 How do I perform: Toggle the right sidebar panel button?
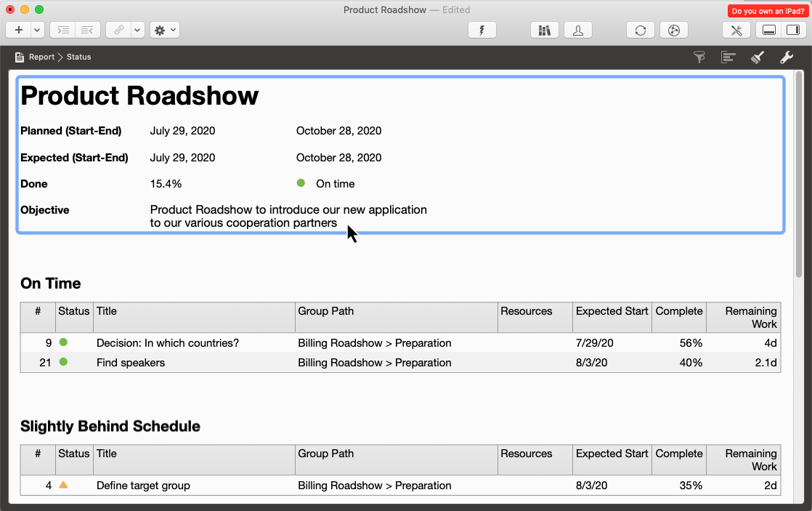[x=792, y=30]
